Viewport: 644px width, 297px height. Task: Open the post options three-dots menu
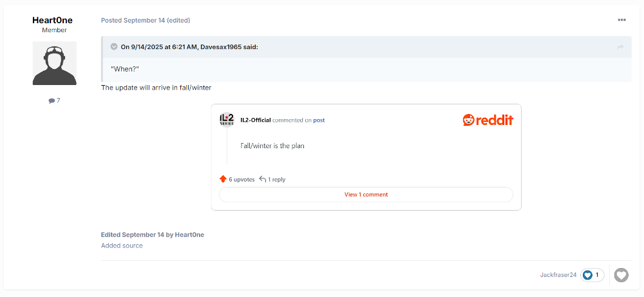[x=621, y=20]
